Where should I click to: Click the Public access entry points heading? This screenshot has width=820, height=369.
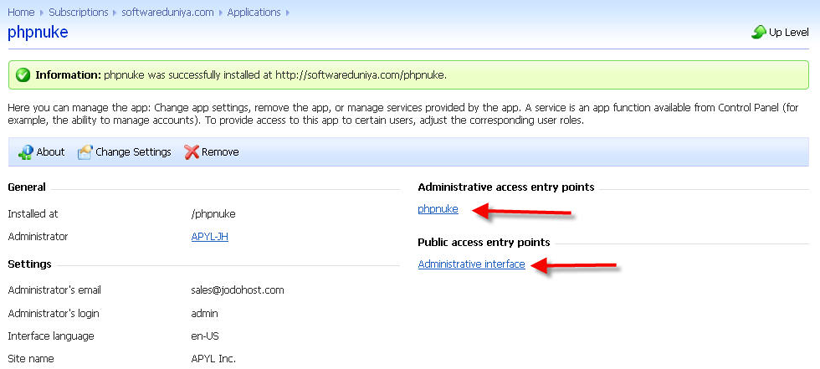coord(484,243)
